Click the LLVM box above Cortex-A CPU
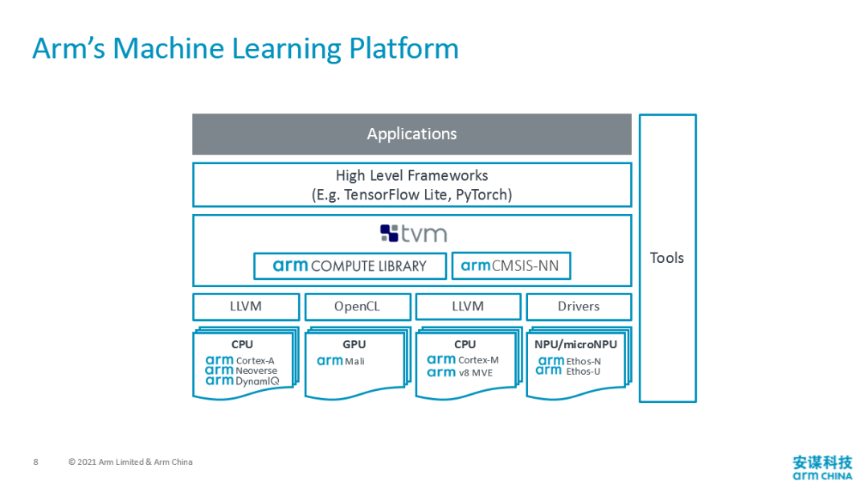 pos(246,306)
